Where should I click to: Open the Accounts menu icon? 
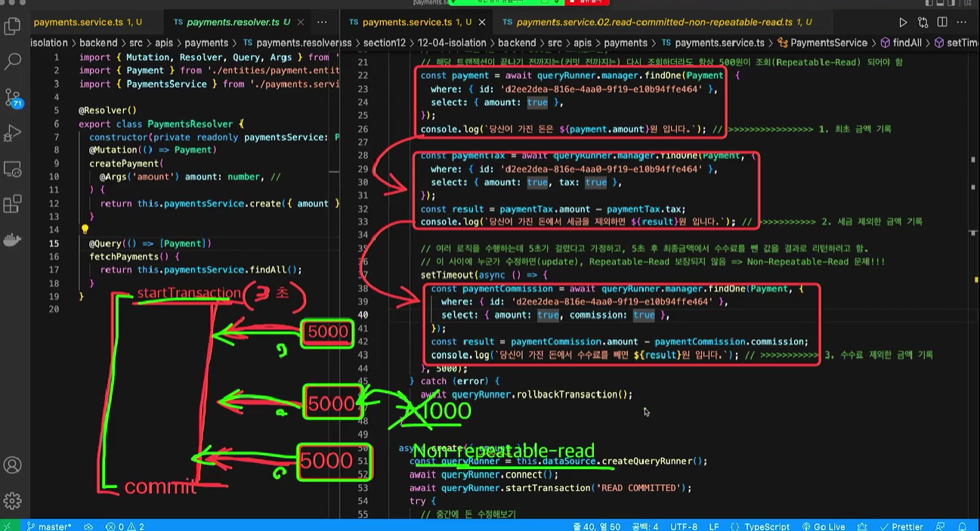12,465
